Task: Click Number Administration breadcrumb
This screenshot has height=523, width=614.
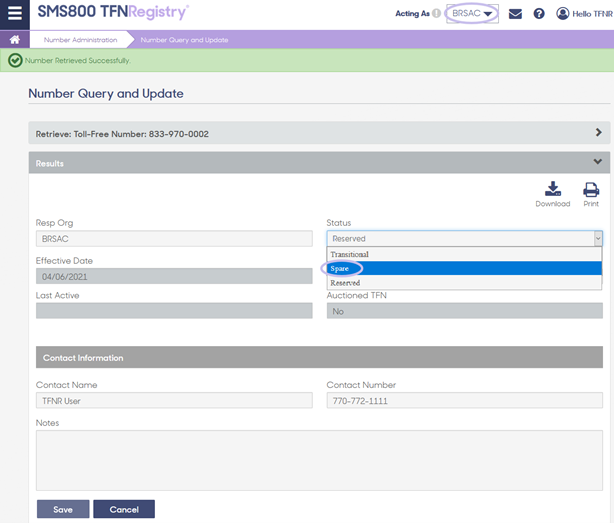Action: (80, 40)
